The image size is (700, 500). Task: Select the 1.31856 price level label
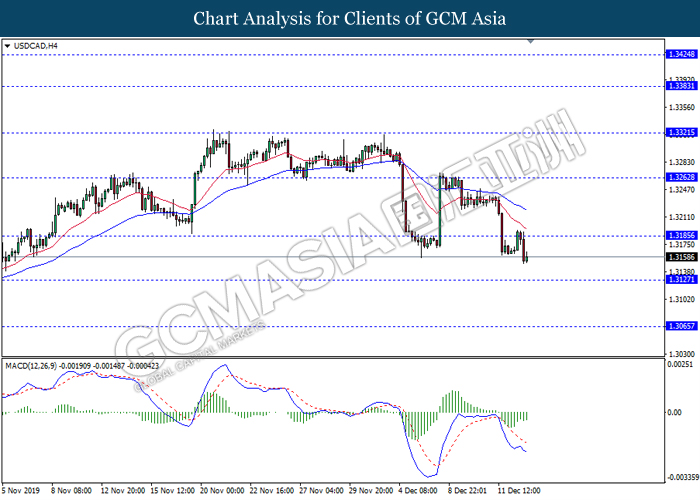[681, 235]
